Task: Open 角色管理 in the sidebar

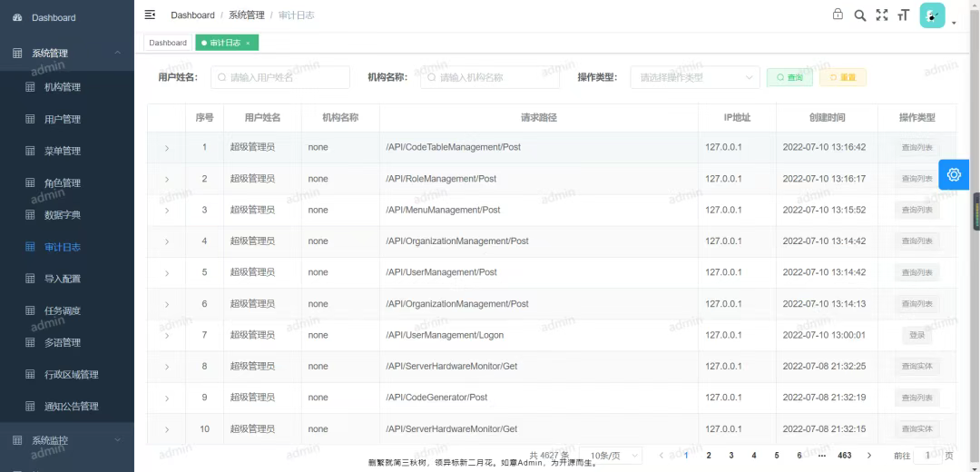Action: 67,182
